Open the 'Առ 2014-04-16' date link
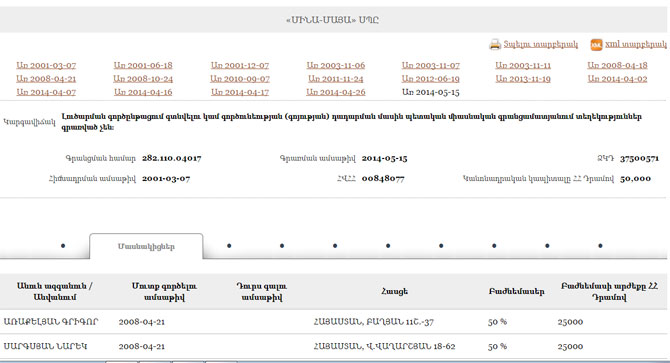 (x=143, y=92)
